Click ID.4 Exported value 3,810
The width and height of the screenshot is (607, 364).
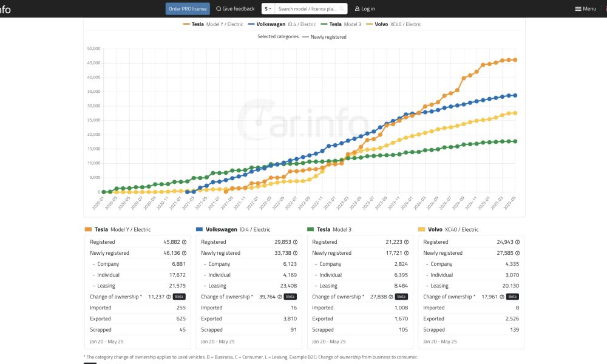click(x=290, y=318)
